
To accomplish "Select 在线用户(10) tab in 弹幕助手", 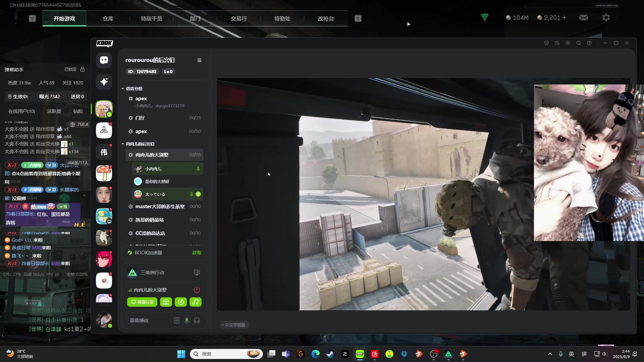I will coord(21,111).
